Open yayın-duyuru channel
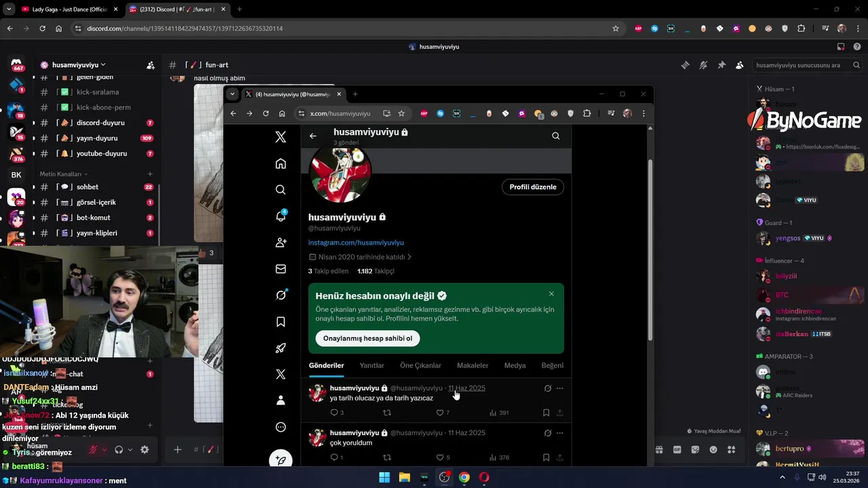This screenshot has height=488, width=868. [x=98, y=138]
